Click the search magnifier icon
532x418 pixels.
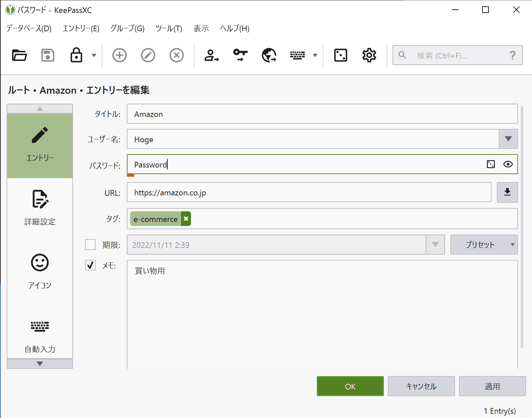point(402,55)
